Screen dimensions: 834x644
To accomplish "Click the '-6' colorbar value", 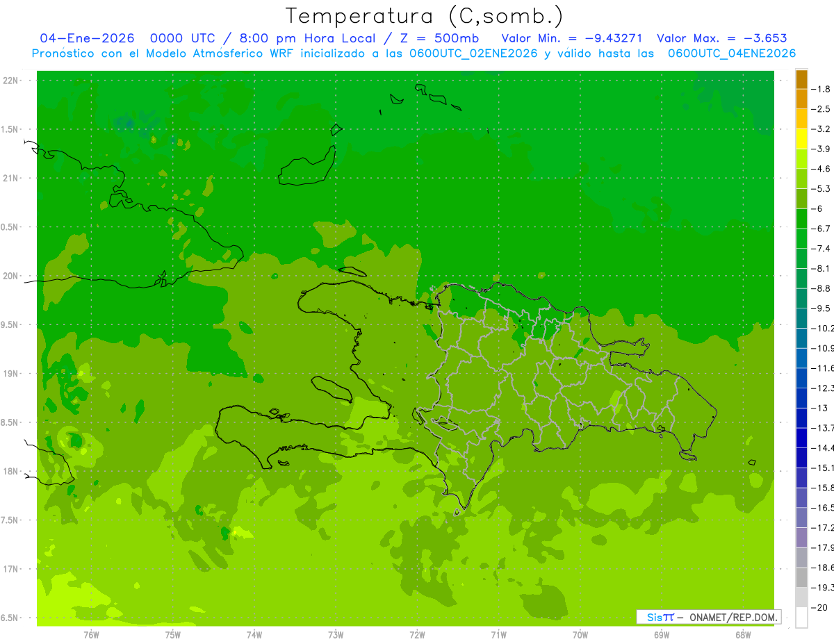I will (x=817, y=208).
